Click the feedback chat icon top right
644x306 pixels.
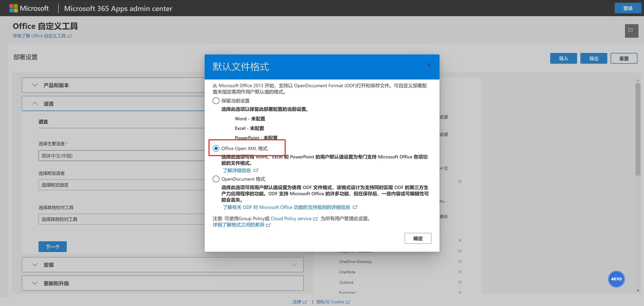631,31
